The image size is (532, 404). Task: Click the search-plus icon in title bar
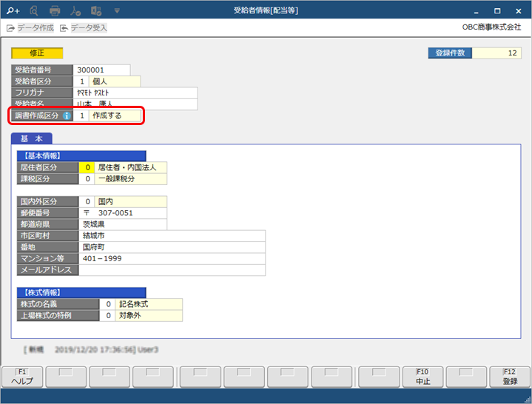13,11
